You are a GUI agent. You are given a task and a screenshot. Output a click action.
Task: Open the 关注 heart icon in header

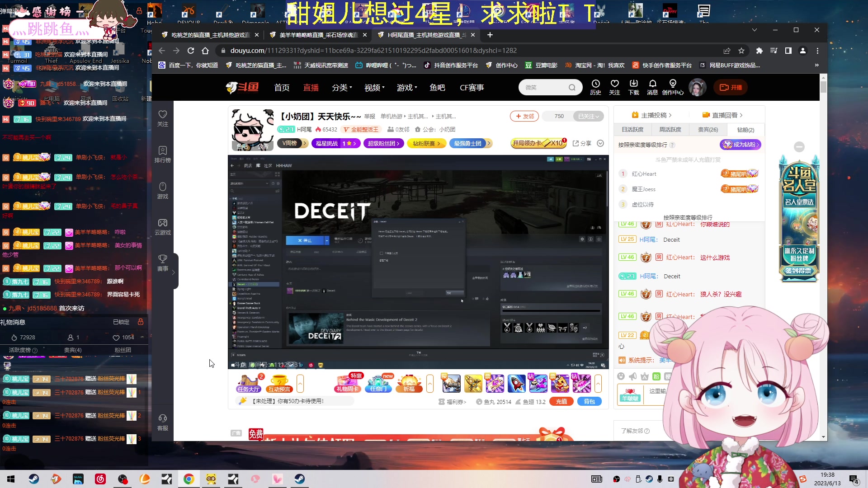point(614,87)
